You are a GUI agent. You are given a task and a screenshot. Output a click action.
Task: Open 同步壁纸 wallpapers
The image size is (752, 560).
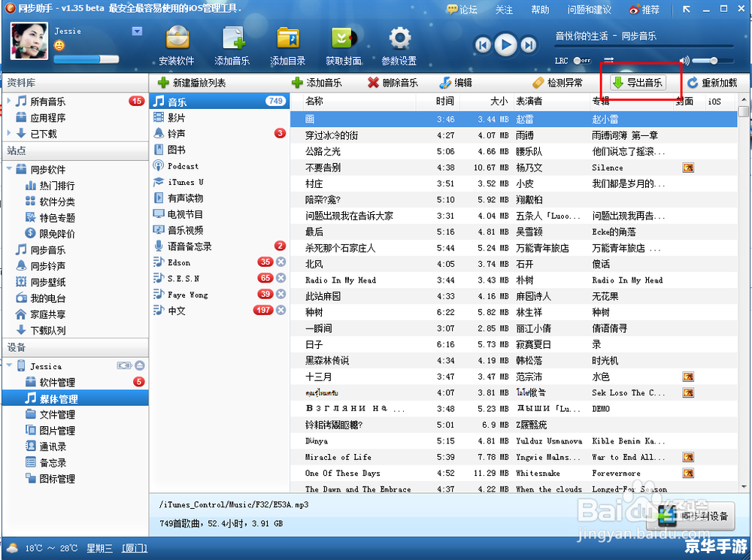41,282
